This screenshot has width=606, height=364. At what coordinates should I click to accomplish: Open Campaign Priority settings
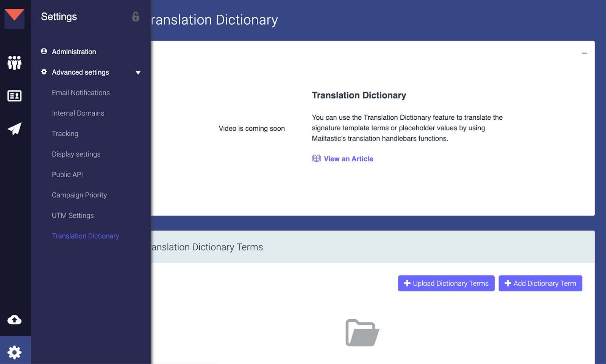pos(79,195)
